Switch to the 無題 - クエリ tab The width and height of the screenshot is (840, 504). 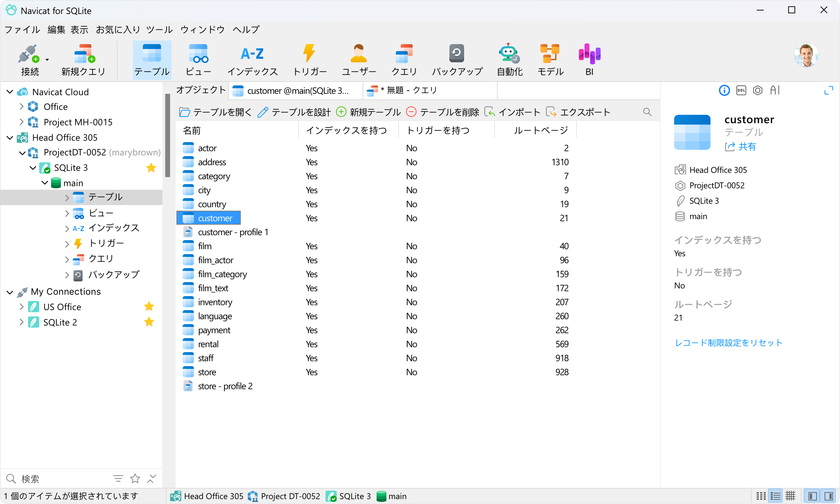pos(430,91)
